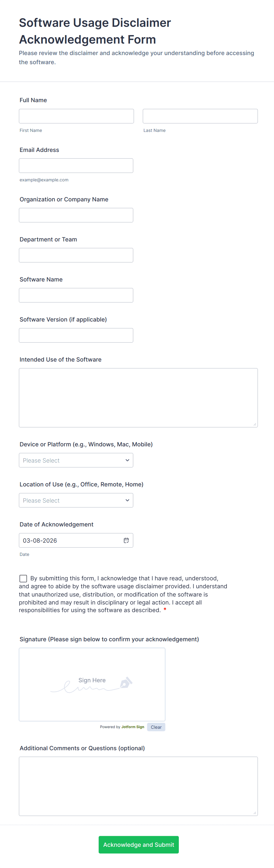
Task: Focus the Department or Team input
Action: (76, 255)
